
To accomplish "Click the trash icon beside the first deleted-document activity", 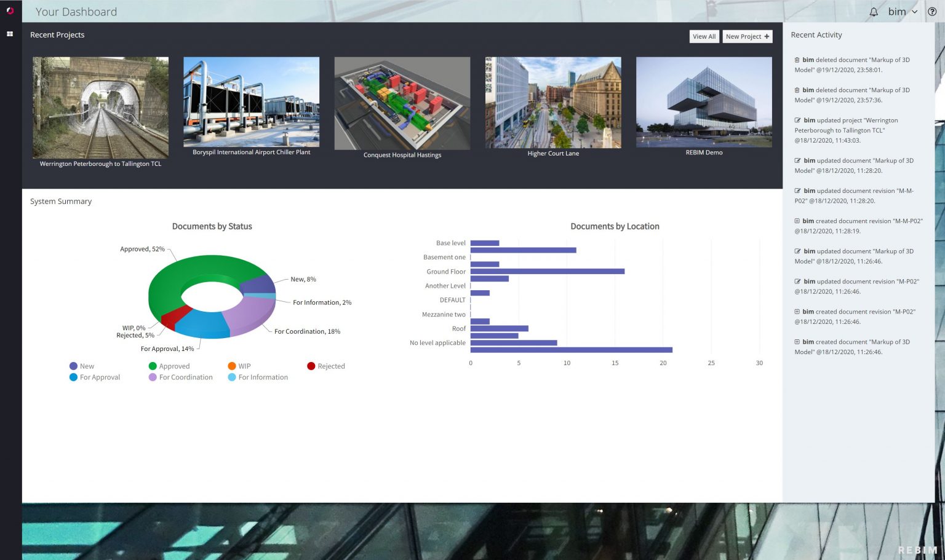I will [x=795, y=60].
